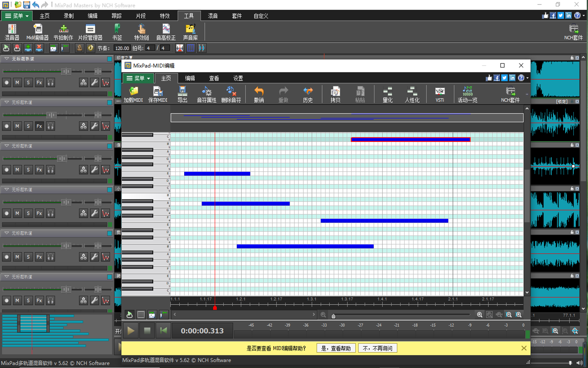Switch to the 录制 tab in the main window

coord(69,16)
